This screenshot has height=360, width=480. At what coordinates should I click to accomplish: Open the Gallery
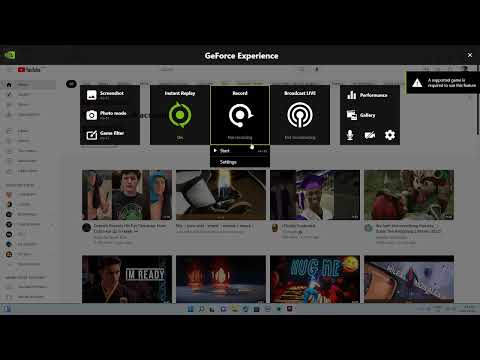click(x=361, y=115)
